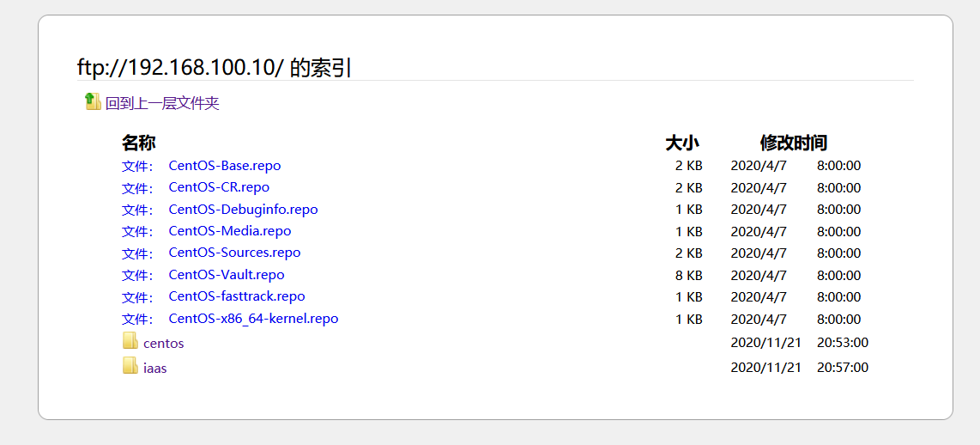
Task: Click the 2 KB size of CentOS-Sources.repo
Action: [x=689, y=253]
